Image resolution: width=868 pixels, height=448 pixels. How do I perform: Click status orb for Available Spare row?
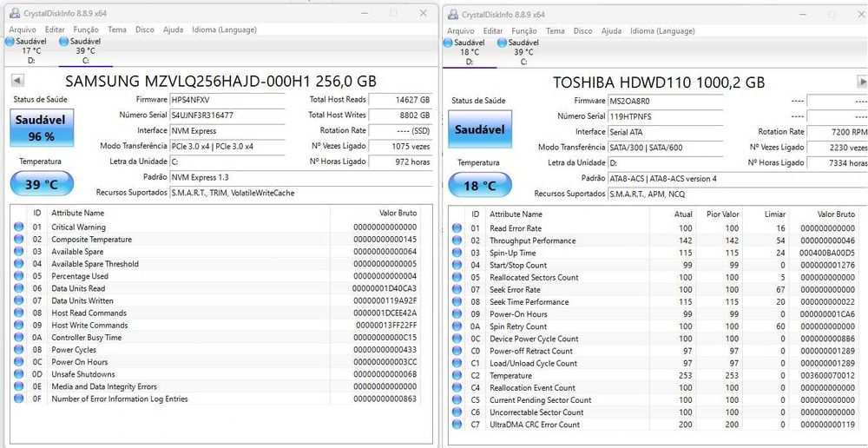click(19, 252)
